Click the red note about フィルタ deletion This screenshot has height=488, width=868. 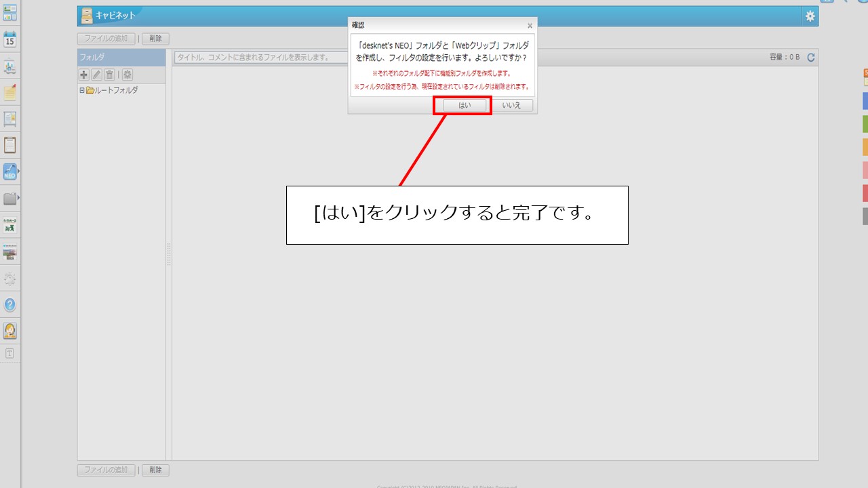[442, 87]
